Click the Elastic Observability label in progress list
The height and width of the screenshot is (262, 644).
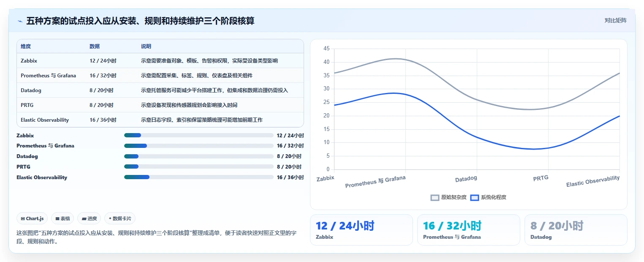pyautogui.click(x=42, y=177)
